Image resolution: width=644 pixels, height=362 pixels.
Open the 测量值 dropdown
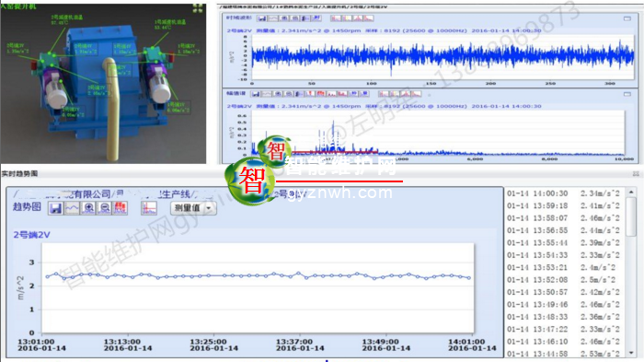click(193, 208)
